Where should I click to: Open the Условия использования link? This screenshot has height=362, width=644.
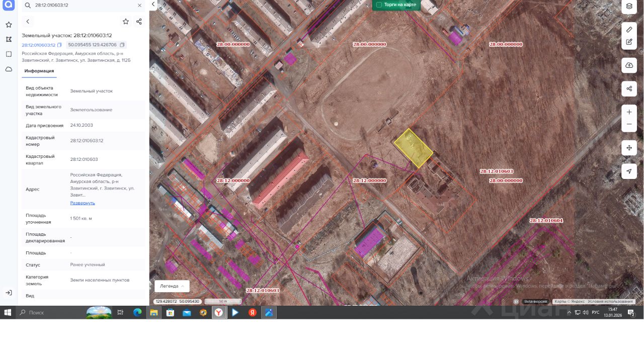click(610, 302)
